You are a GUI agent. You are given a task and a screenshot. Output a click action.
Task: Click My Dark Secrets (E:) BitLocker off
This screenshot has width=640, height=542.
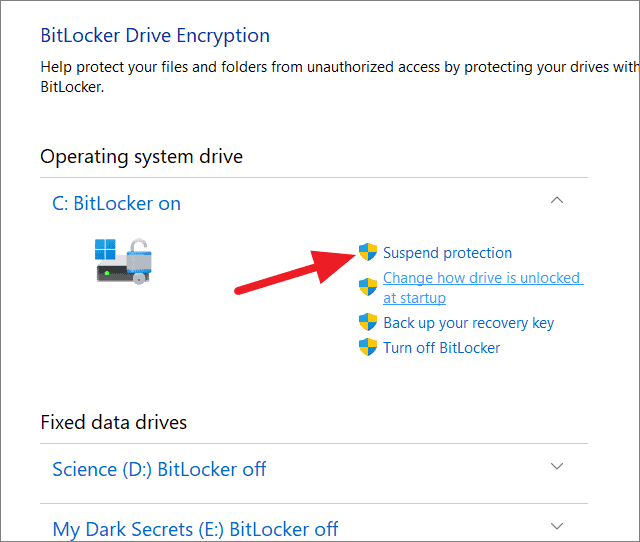pos(195,529)
